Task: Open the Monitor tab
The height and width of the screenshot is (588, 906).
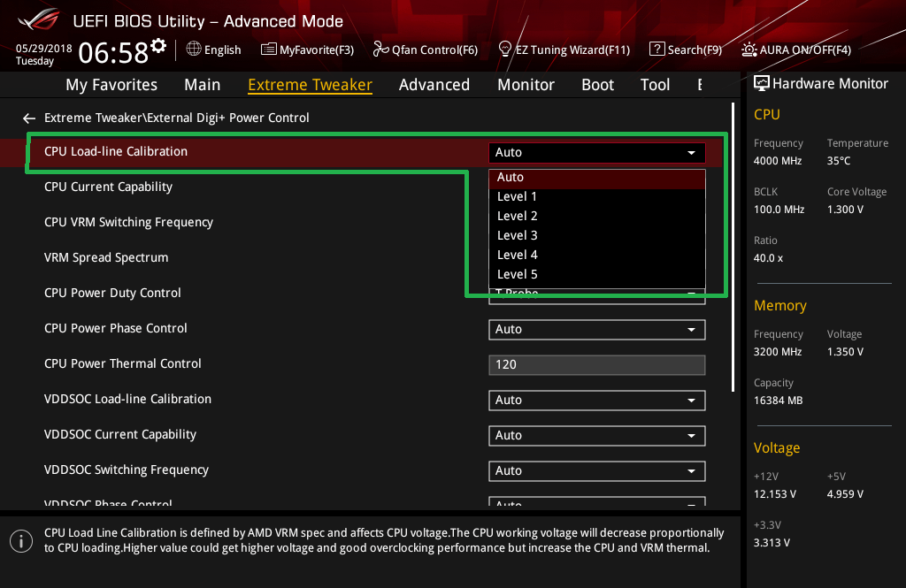Action: 526,85
